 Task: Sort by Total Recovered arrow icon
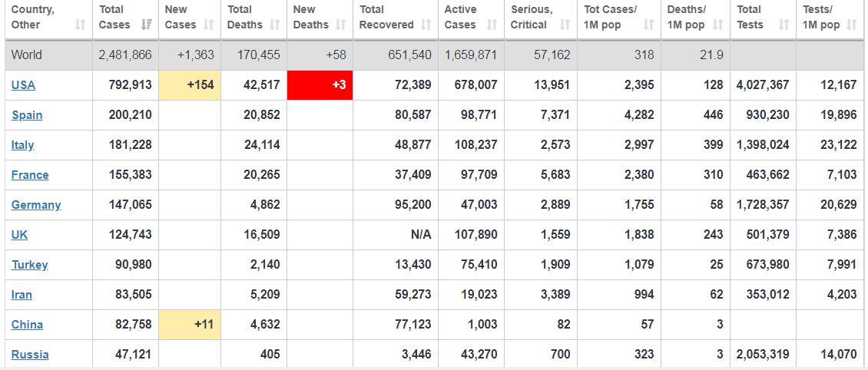pos(426,25)
